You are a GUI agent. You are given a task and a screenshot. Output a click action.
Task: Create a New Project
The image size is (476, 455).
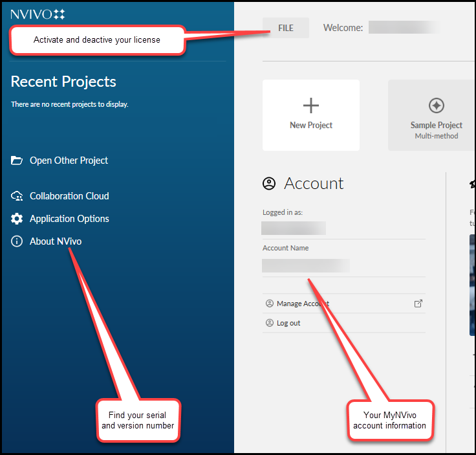click(311, 115)
